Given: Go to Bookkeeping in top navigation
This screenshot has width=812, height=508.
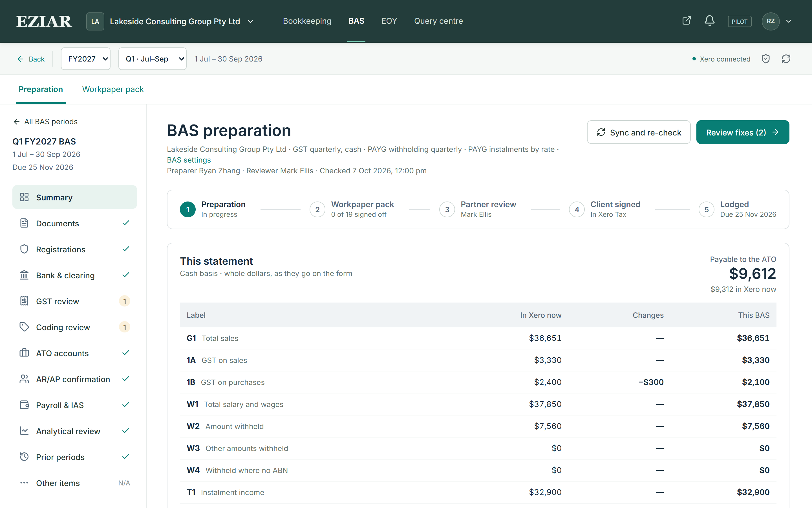Looking at the screenshot, I should point(307,21).
